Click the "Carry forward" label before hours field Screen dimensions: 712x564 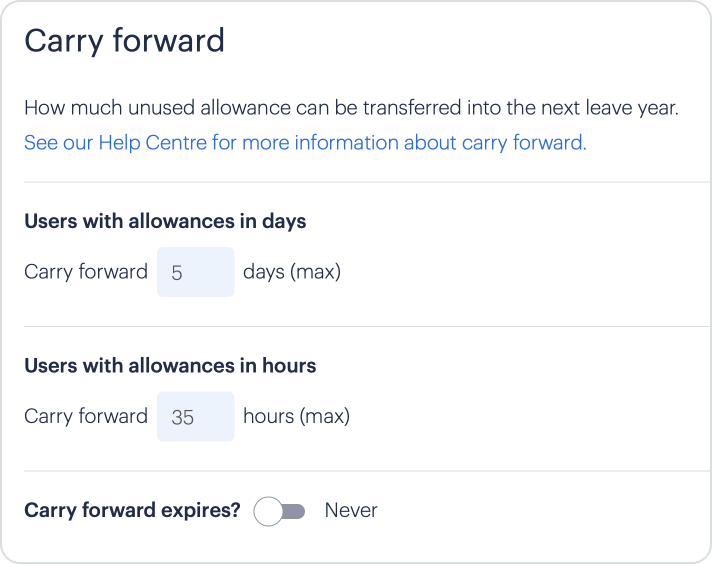[86, 416]
